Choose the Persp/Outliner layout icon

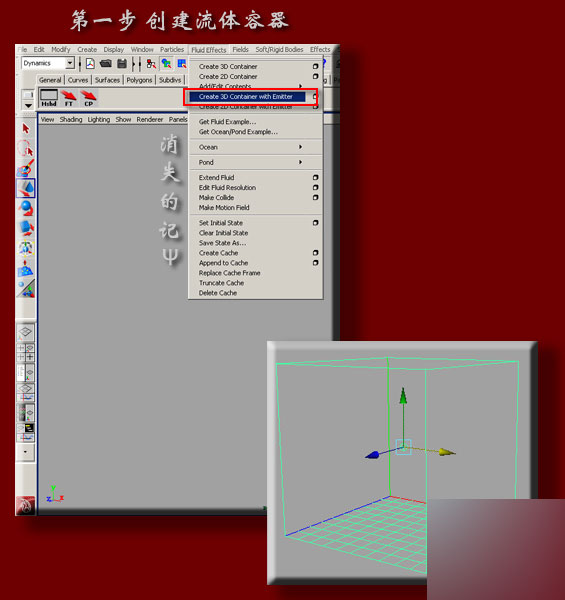click(x=26, y=372)
